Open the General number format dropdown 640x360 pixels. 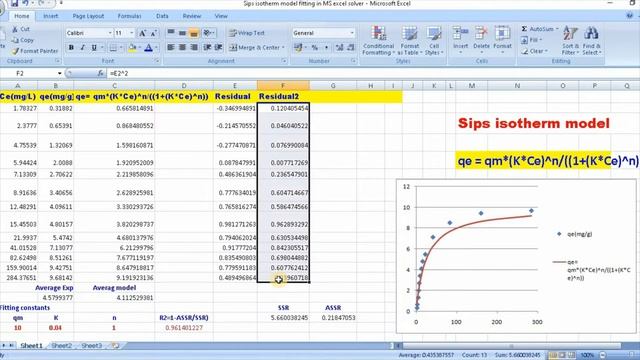pyautogui.click(x=352, y=33)
